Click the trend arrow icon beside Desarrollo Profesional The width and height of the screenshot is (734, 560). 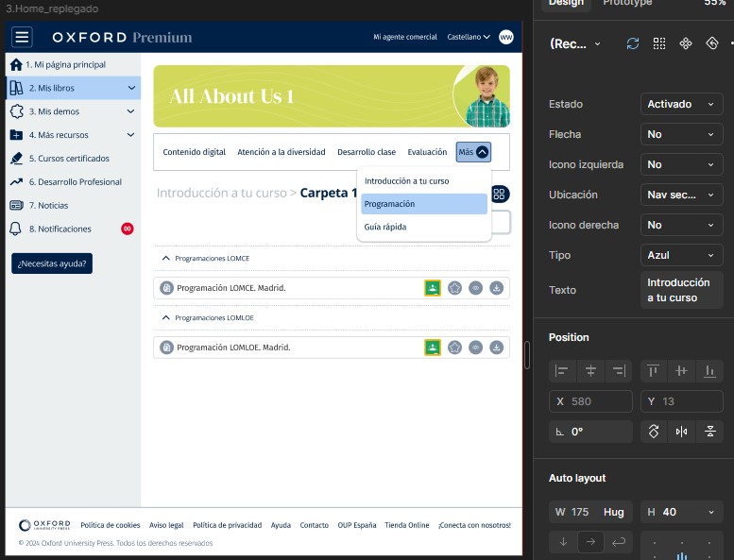[x=16, y=181]
